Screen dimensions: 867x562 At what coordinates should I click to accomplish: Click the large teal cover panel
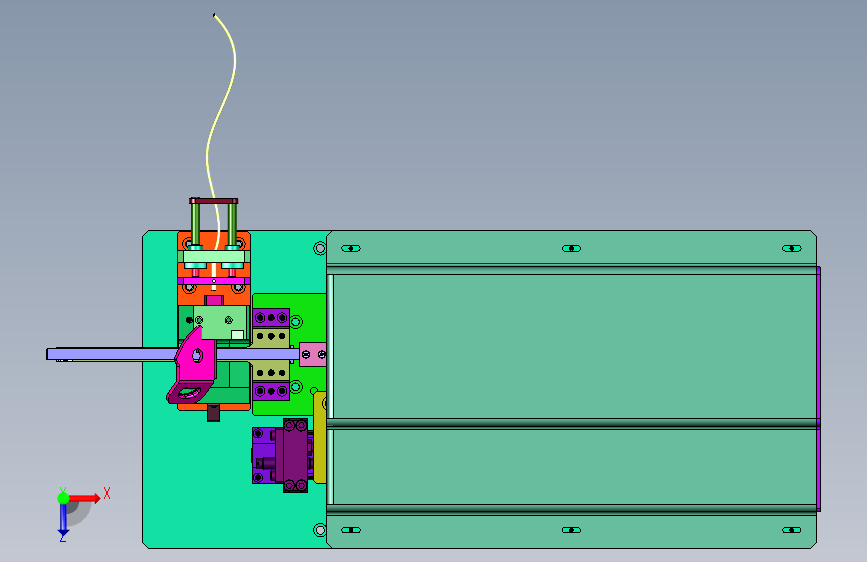click(x=572, y=389)
